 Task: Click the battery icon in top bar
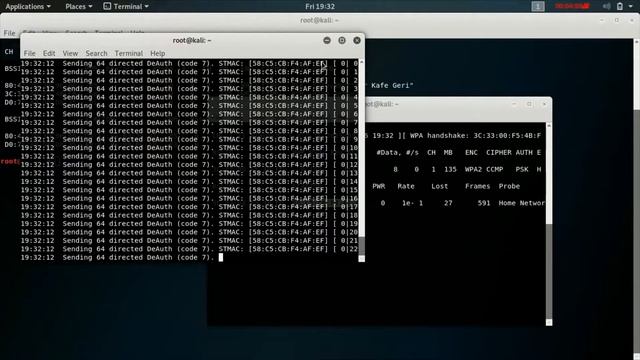coord(620,7)
